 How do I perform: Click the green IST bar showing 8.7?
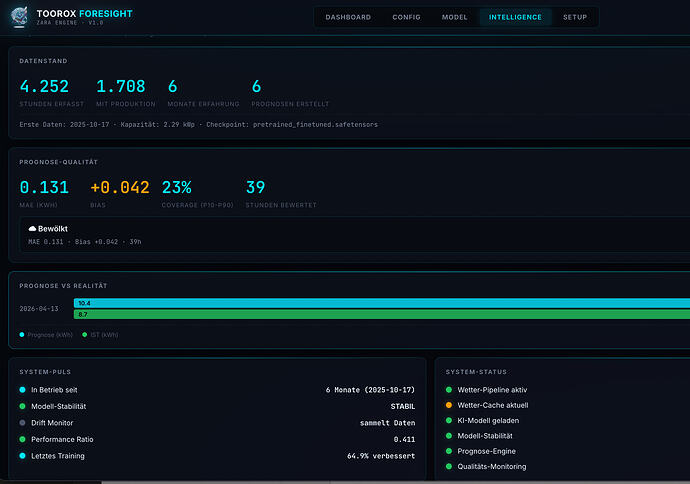point(382,314)
